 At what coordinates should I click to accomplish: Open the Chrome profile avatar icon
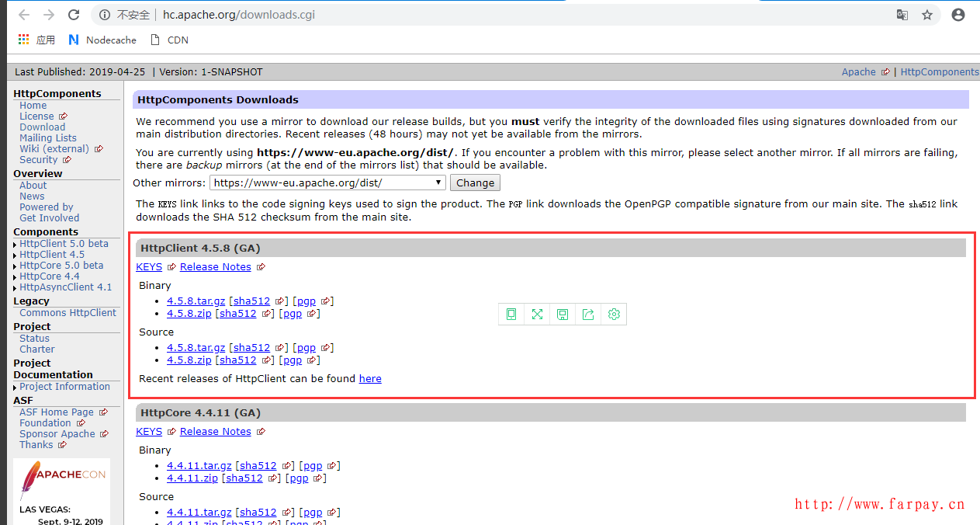[x=958, y=15]
